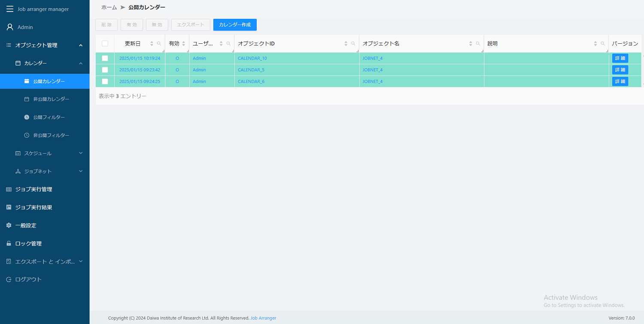Go to ジョブ実行管理 page
Image resolution: width=644 pixels, height=324 pixels.
pos(33,189)
